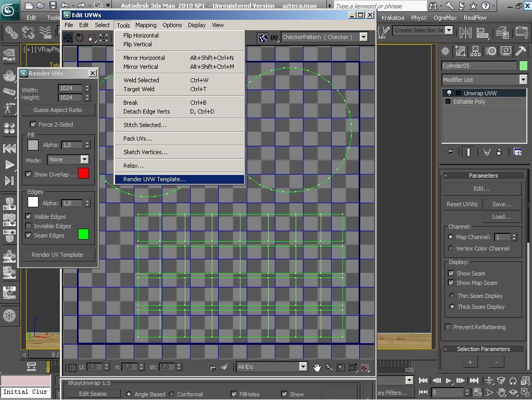Viewport: 532px width, 400px height.
Task: Choose Relax from Tools menu
Action: click(x=180, y=166)
